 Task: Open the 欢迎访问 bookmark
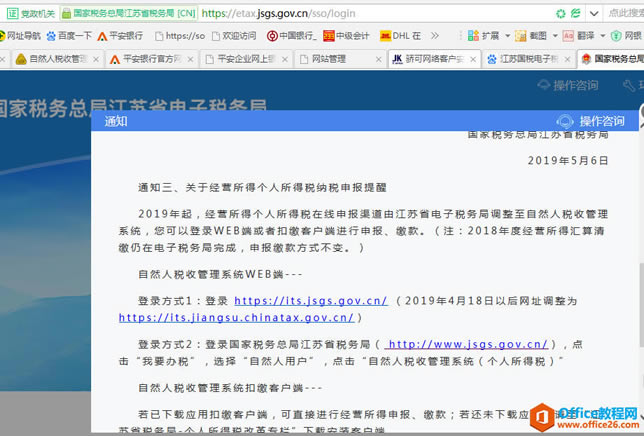(x=234, y=36)
